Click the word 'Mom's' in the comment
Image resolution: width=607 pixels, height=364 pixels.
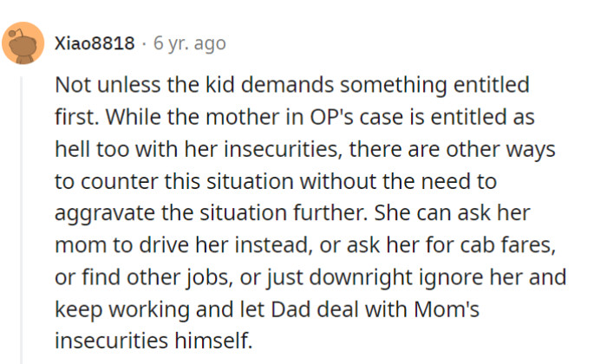[x=447, y=309]
